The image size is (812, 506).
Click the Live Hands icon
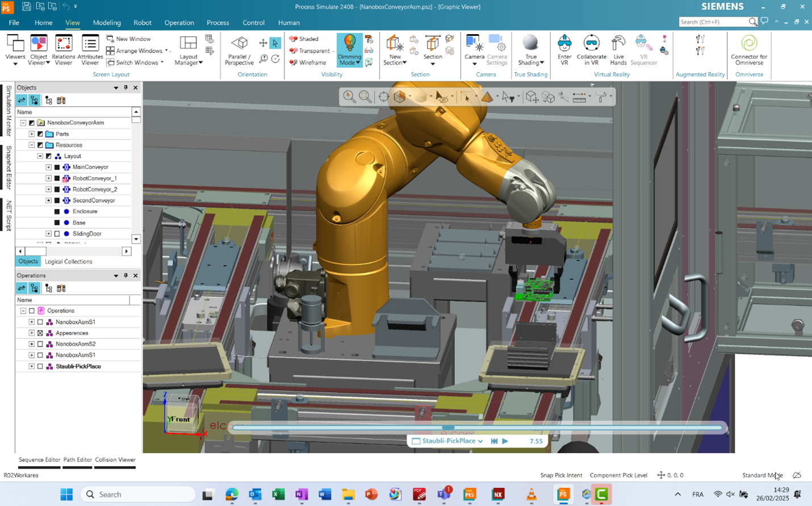pyautogui.click(x=618, y=49)
